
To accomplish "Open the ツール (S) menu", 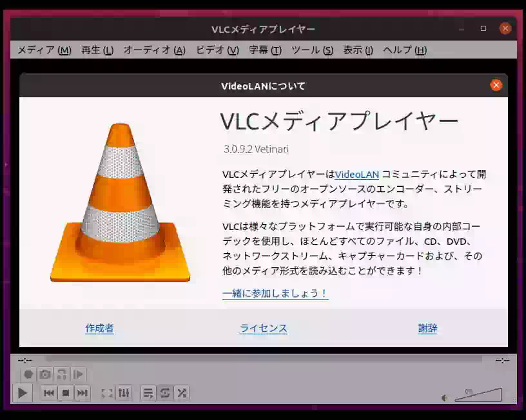I will [x=312, y=50].
